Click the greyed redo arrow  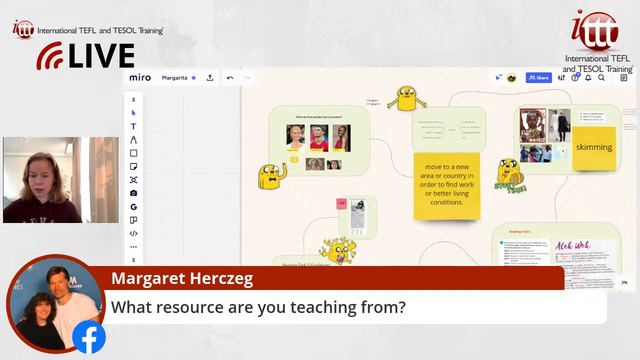(247, 78)
